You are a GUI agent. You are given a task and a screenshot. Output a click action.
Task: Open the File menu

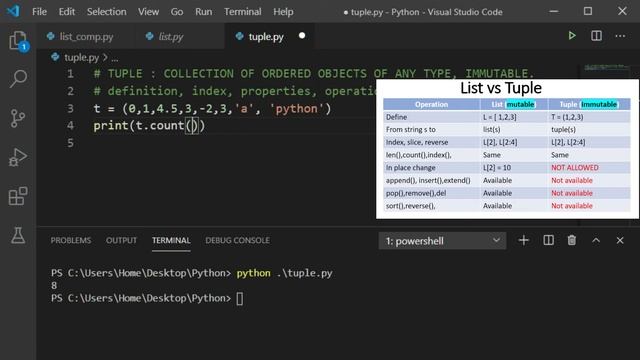pyautogui.click(x=39, y=12)
